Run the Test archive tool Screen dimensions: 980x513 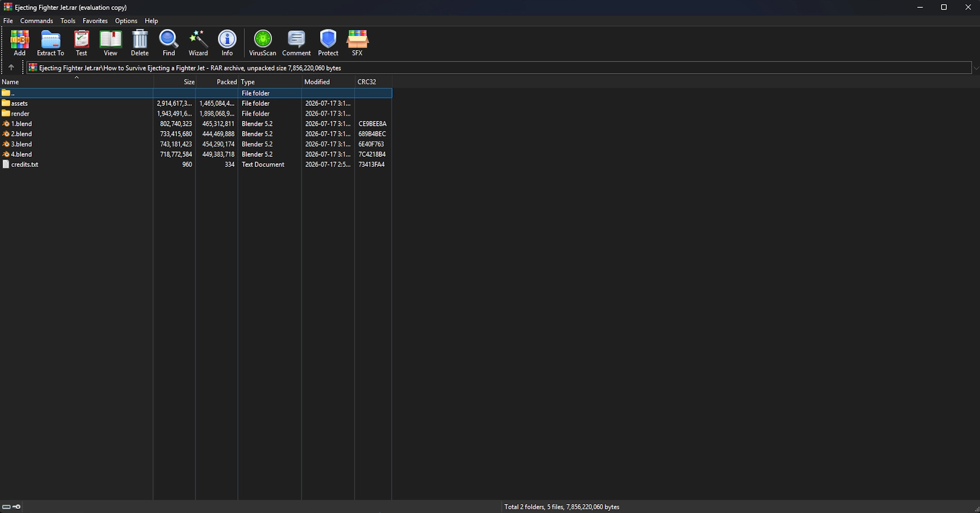(x=82, y=43)
